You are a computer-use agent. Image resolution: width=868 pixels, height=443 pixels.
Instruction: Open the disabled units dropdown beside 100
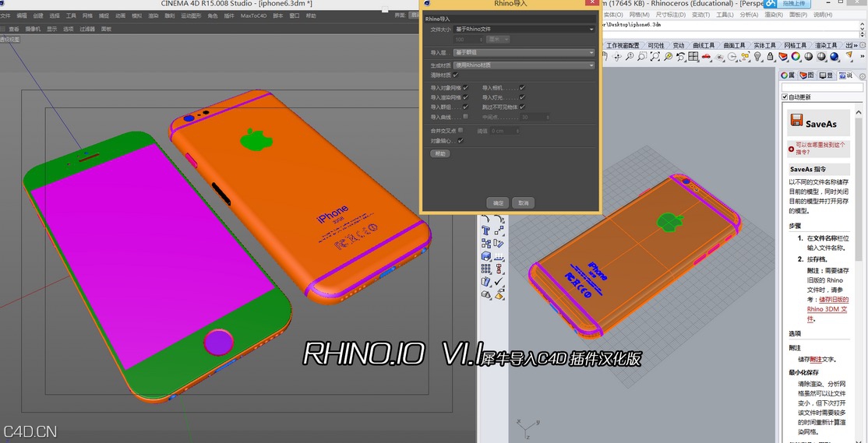click(498, 39)
